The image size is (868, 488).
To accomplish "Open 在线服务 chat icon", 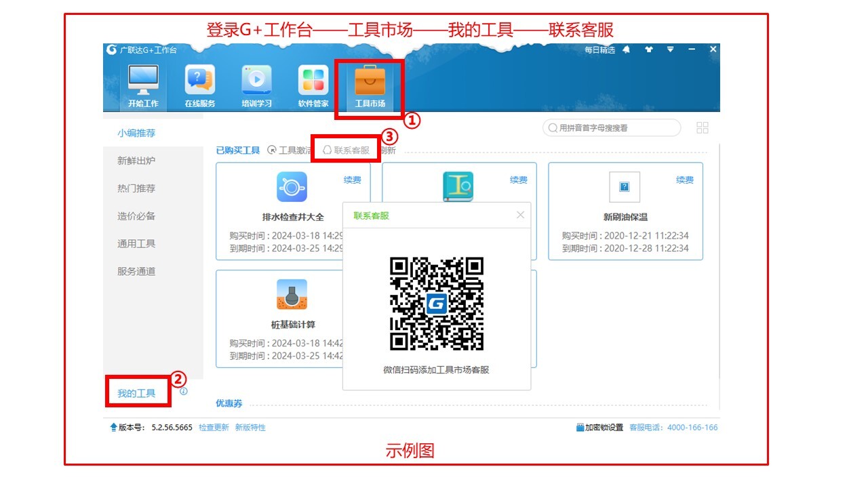I will (200, 80).
